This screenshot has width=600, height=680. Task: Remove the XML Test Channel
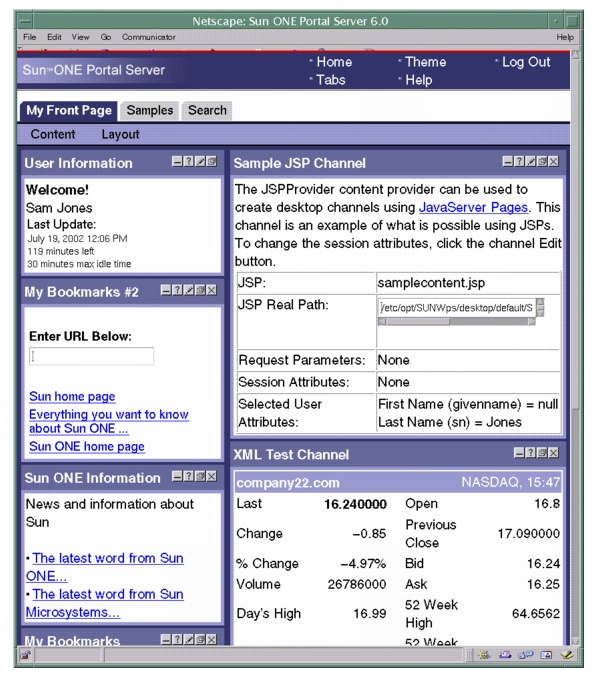point(554,453)
